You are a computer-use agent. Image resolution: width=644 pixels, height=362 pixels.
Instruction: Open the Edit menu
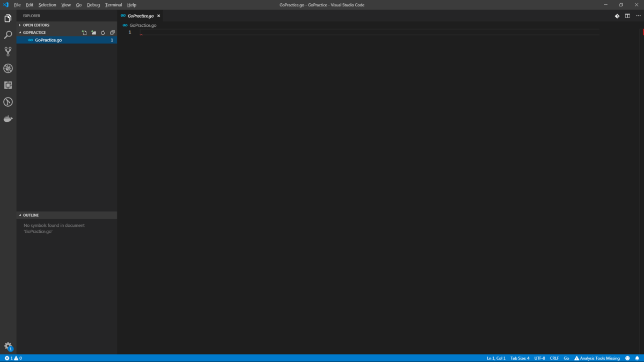tap(30, 5)
